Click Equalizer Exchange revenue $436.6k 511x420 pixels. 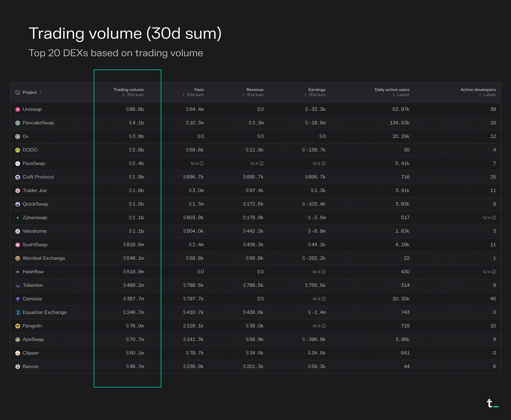253,312
